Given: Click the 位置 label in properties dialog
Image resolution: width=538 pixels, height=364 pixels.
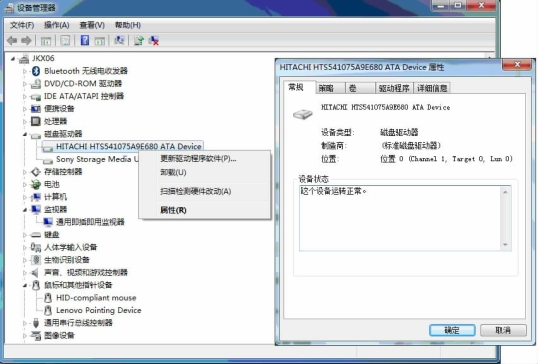Looking at the screenshot, I should (x=330, y=159).
